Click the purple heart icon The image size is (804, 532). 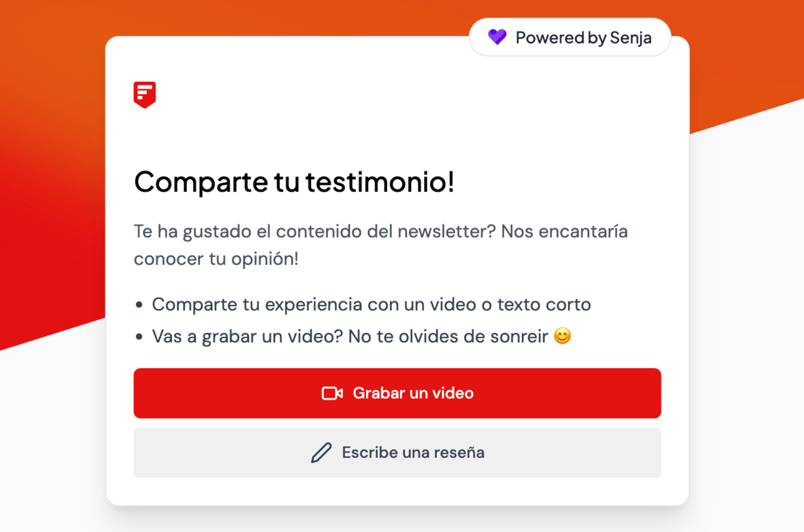[x=497, y=37]
